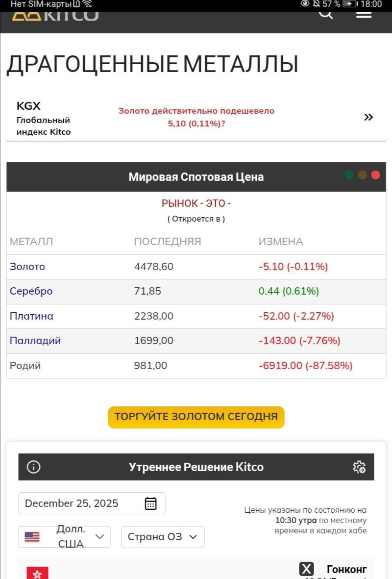
Task: Open the Золото metal link
Action: 27,267
